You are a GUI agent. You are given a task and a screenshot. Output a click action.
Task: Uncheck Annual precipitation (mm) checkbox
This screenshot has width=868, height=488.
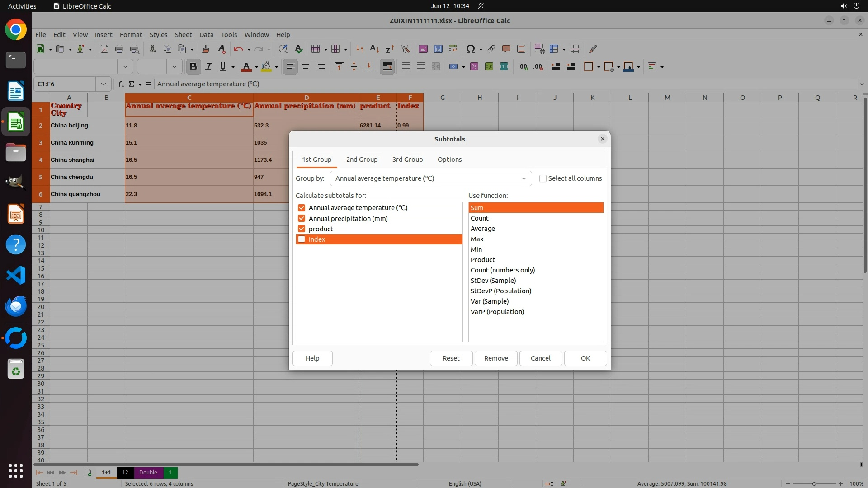click(302, 219)
